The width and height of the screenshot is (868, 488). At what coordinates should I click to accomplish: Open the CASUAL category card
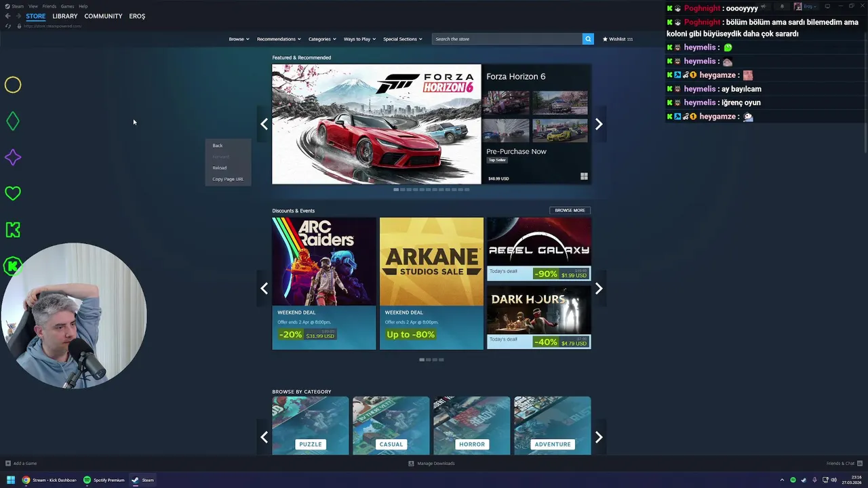[391, 426]
